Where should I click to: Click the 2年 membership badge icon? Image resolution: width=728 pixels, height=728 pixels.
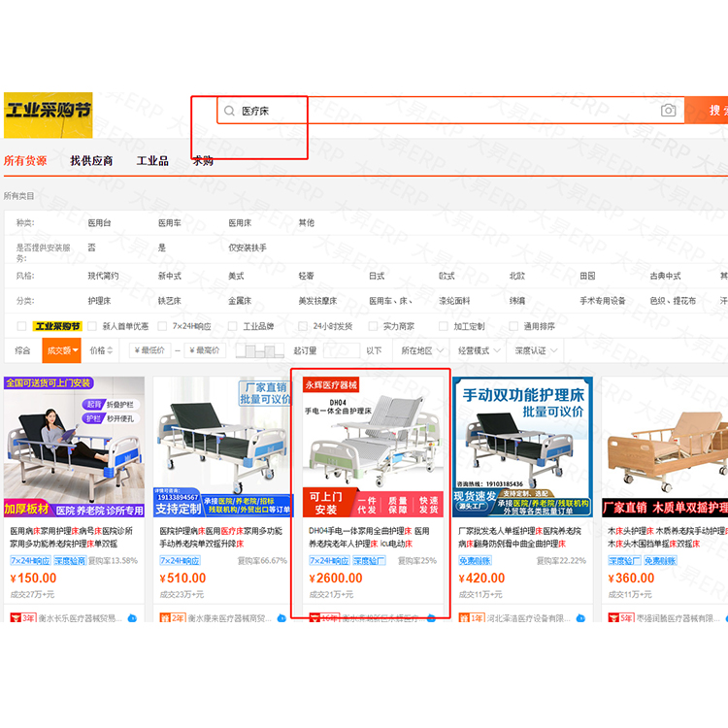tap(172, 618)
